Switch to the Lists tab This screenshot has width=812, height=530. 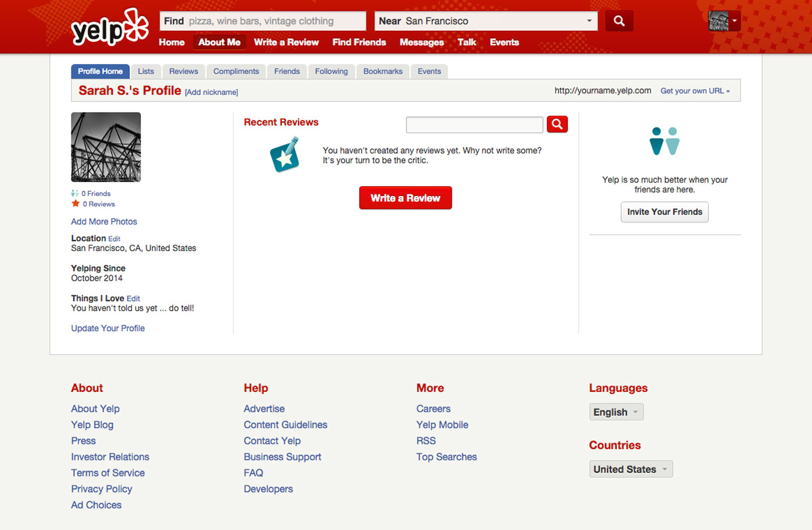click(x=146, y=71)
